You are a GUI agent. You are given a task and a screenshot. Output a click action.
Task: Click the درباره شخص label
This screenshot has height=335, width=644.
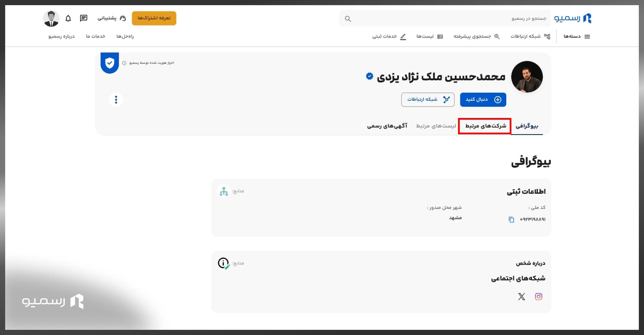pos(531,263)
